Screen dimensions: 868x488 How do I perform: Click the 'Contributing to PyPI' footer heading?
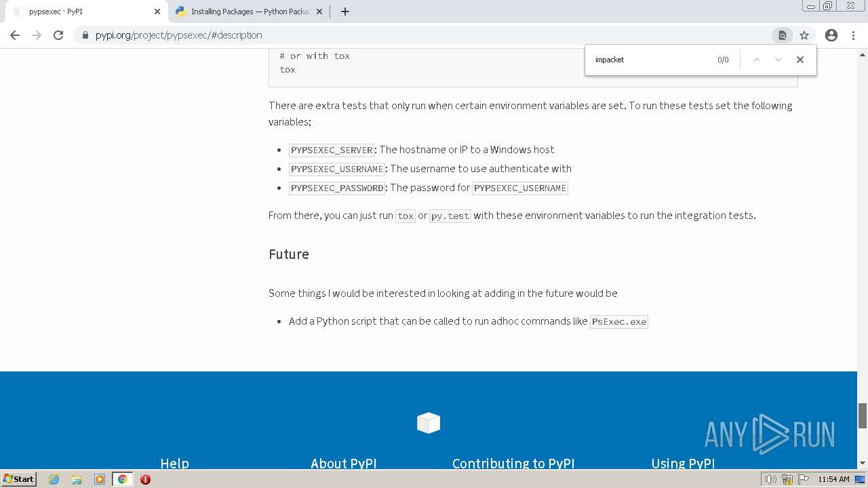[513, 464]
